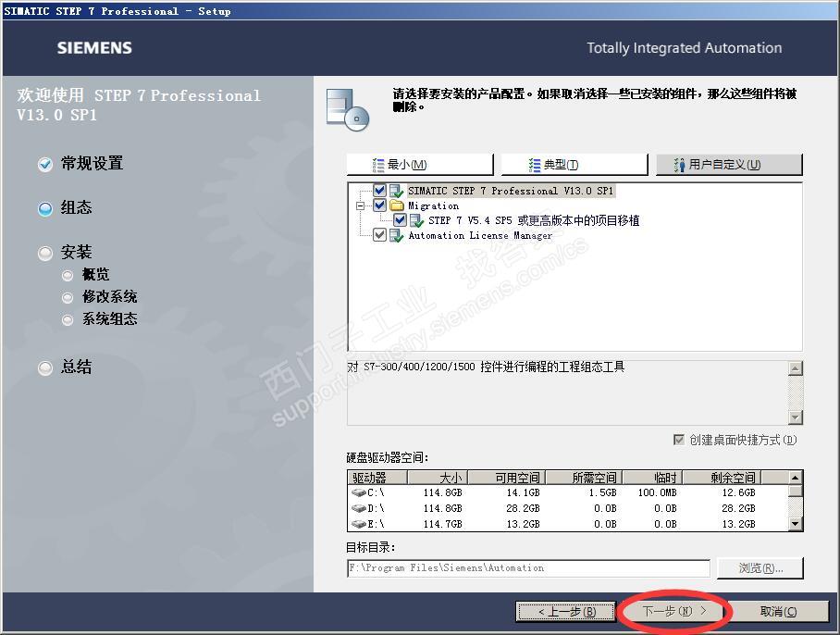Click the 目标目录 path input field
Viewport: 840px width, 635px height.
click(529, 568)
